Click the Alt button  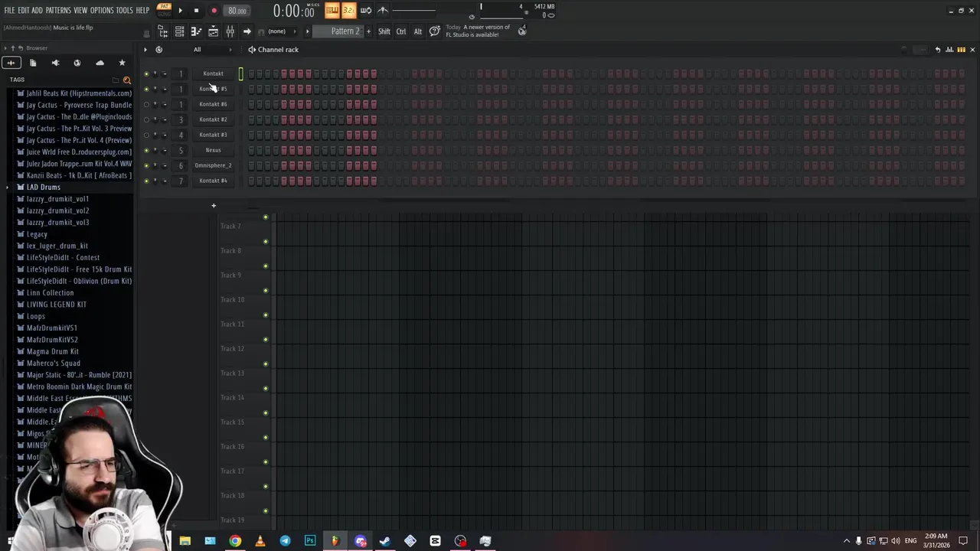point(418,31)
